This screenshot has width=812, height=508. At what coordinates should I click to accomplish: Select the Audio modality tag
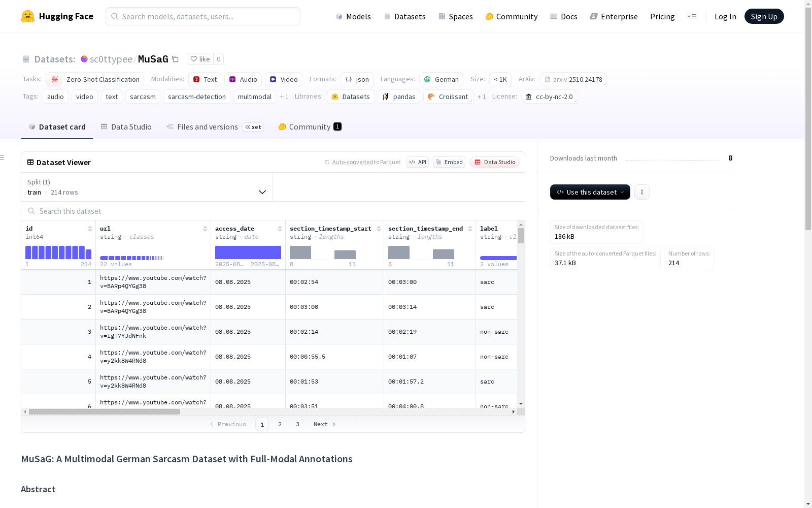pos(243,79)
